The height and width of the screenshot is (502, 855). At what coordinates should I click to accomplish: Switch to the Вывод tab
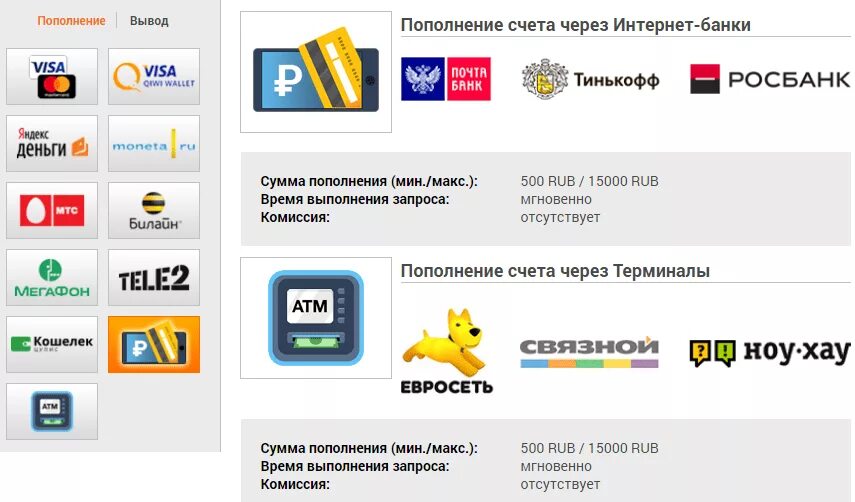pos(149,21)
